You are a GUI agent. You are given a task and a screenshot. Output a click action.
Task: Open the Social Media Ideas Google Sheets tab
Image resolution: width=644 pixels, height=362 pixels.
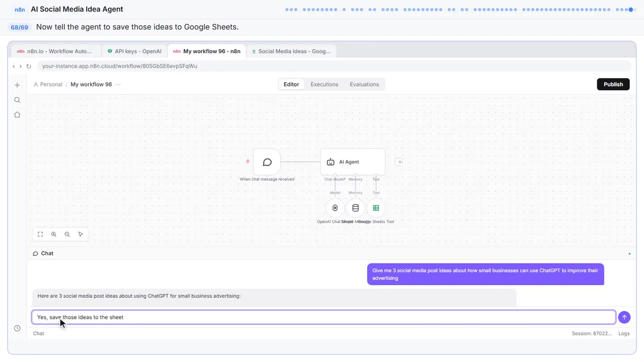tap(292, 51)
